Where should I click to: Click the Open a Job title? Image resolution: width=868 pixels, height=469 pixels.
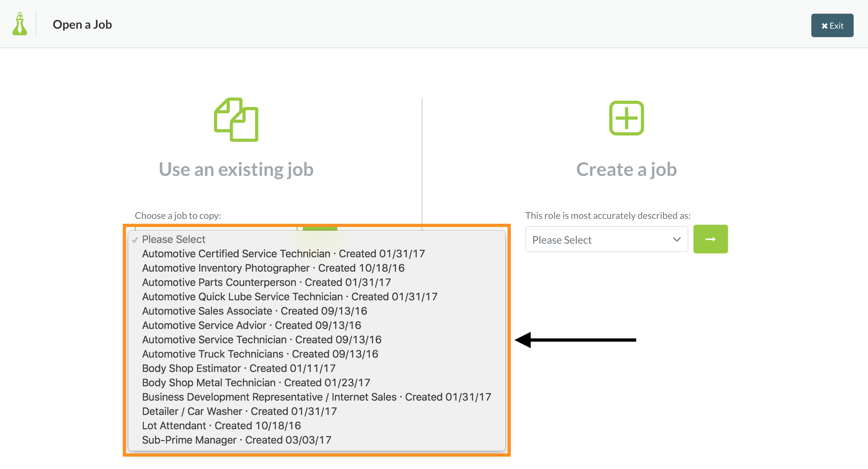[x=82, y=25]
